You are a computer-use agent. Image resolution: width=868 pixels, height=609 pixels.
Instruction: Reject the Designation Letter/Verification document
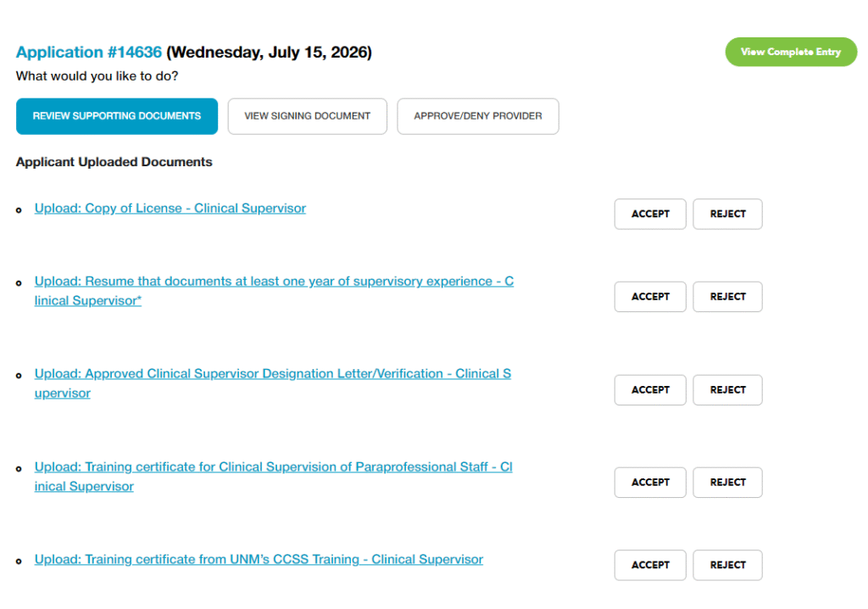[727, 390]
